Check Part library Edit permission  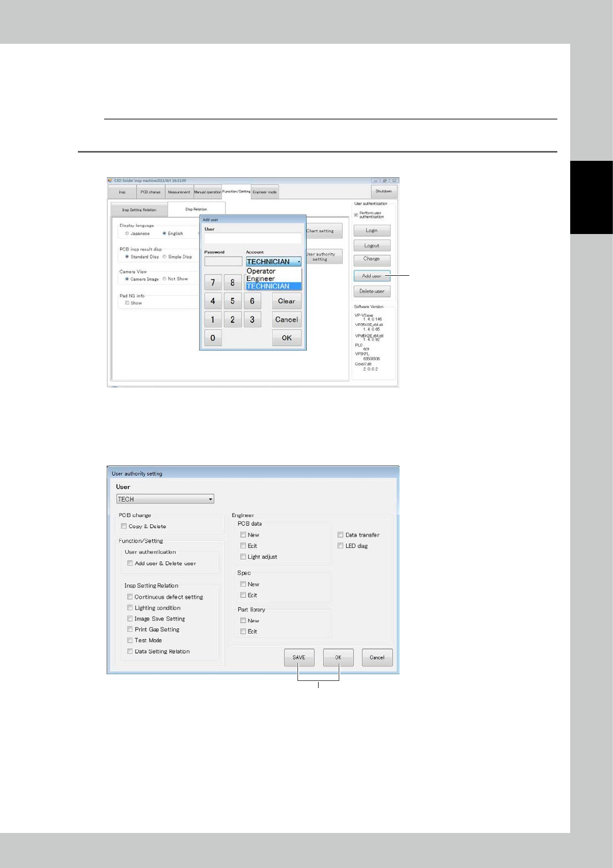[243, 631]
